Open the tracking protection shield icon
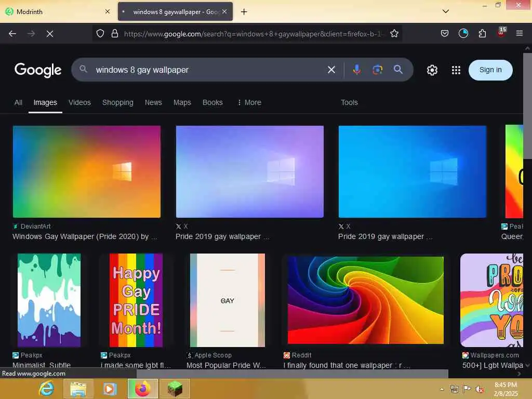This screenshot has height=399, width=532. coord(100,34)
